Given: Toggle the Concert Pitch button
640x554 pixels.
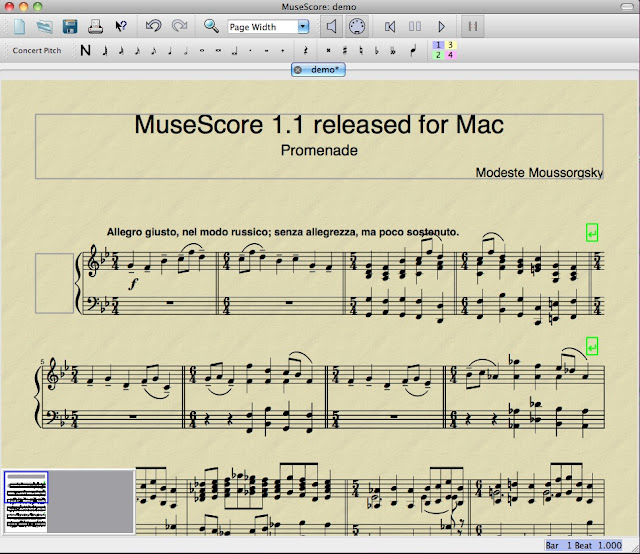Looking at the screenshot, I should [x=37, y=50].
